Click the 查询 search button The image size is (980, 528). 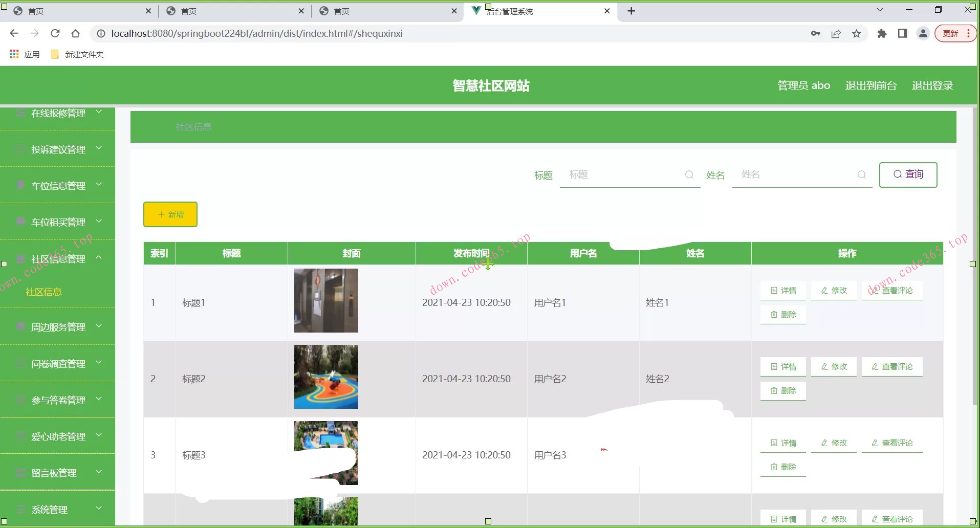click(908, 175)
